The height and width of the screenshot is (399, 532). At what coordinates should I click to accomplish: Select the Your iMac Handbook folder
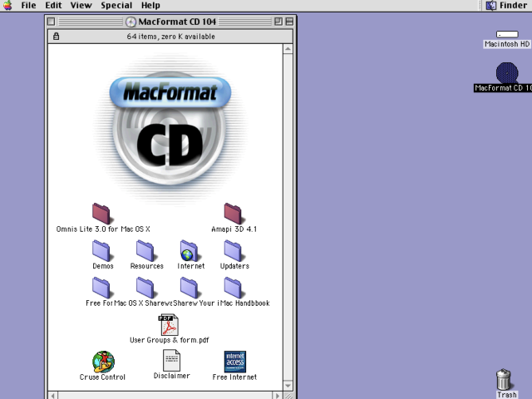pos(233,288)
